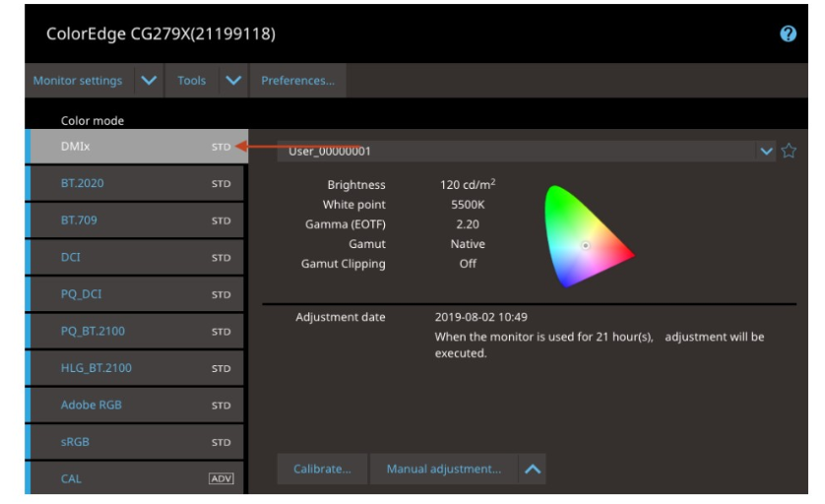
Task: Select the PQ_DCI color mode
Action: click(x=135, y=294)
